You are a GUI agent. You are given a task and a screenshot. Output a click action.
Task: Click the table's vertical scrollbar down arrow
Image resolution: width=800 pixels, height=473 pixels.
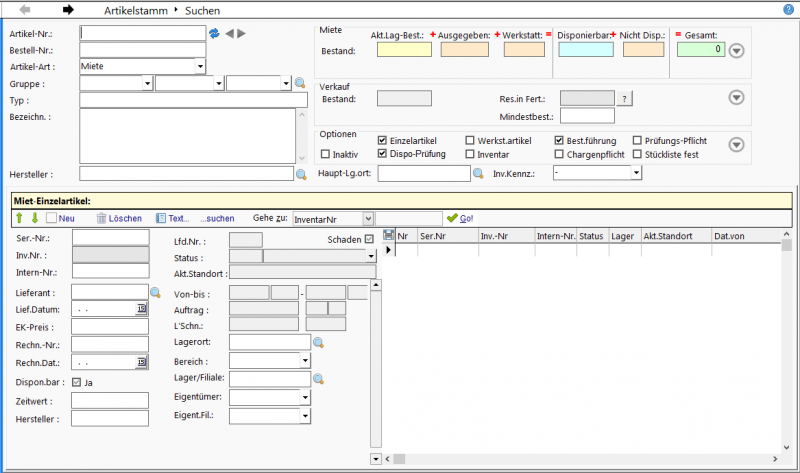[x=786, y=447]
